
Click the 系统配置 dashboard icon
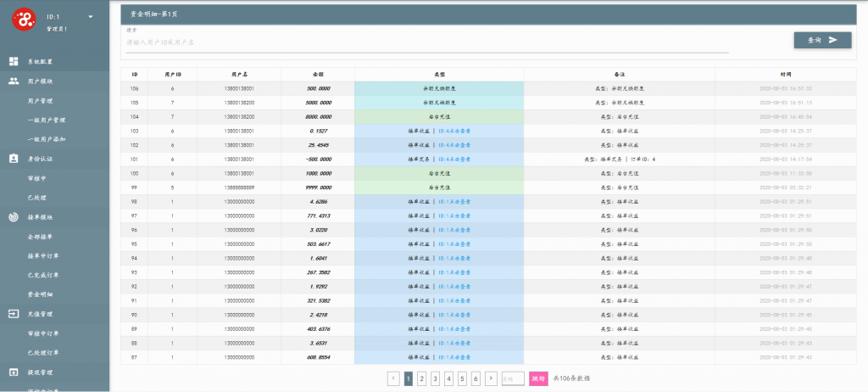14,61
